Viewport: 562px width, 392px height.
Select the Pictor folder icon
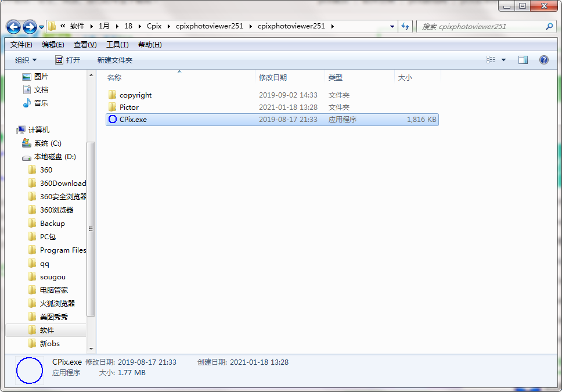point(112,107)
